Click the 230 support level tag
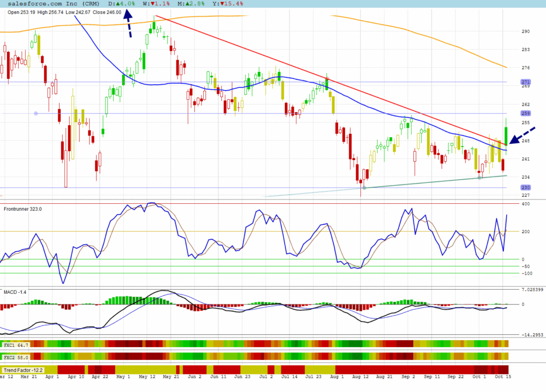The width and height of the screenshot is (546, 392). [525, 187]
